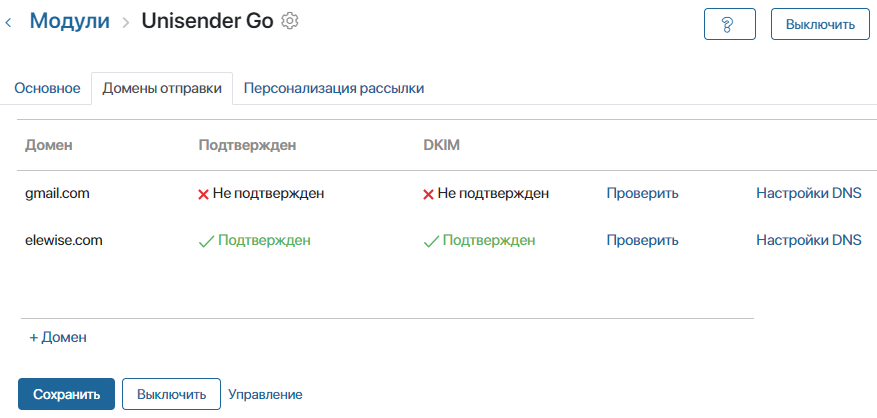Click the green checkmark in elewise.com DKIM column
The height and width of the screenshot is (418, 877).
coord(431,241)
